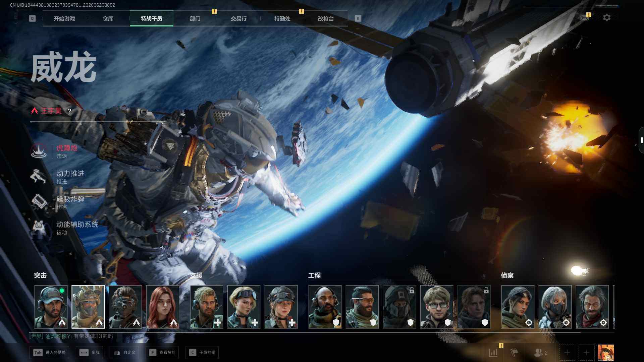Pick the engineer with orange glasses

pyautogui.click(x=362, y=307)
